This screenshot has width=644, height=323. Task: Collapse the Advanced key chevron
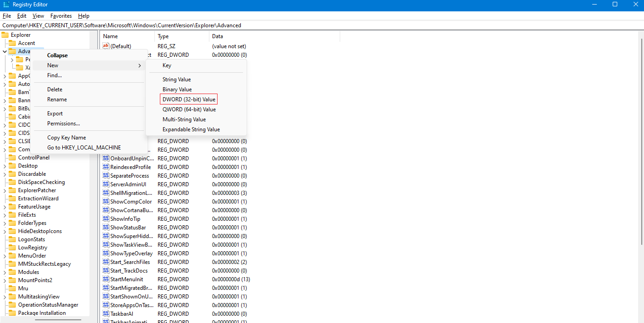click(x=5, y=51)
